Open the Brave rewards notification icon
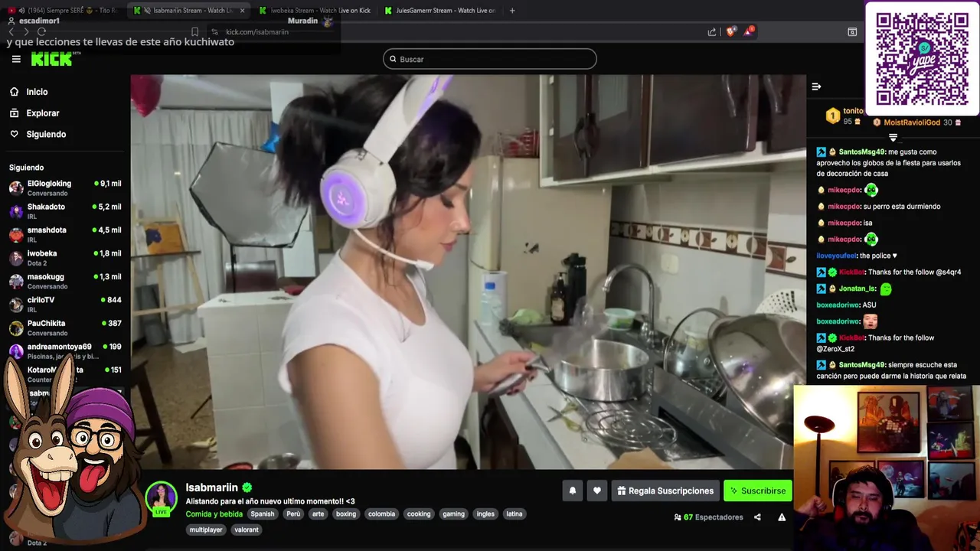 click(750, 31)
